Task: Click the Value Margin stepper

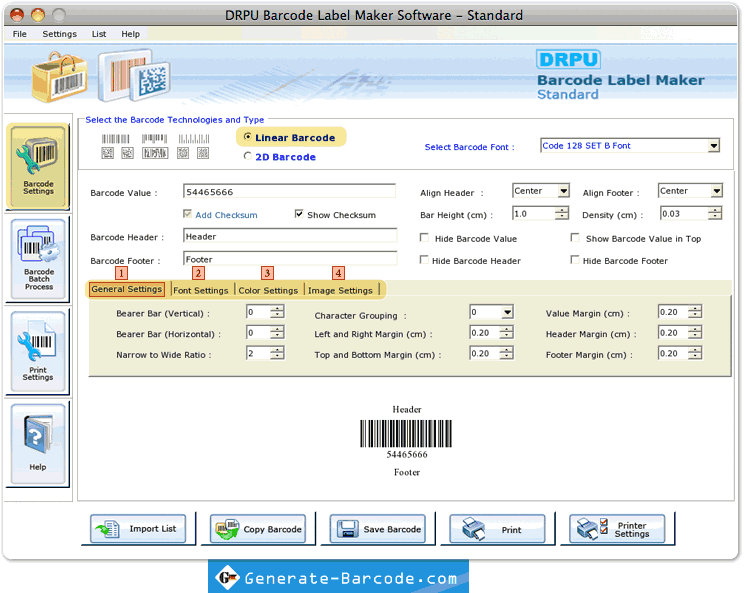Action: pos(695,312)
